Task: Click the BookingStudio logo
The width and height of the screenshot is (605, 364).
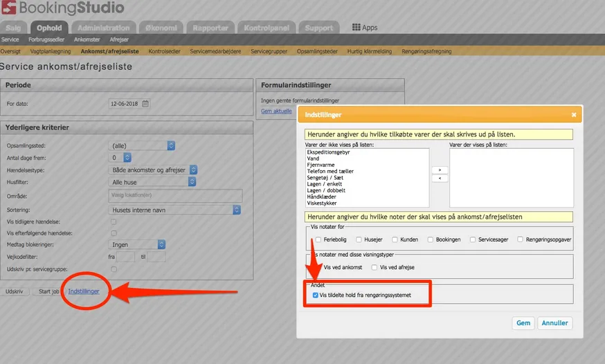Action: (x=62, y=9)
